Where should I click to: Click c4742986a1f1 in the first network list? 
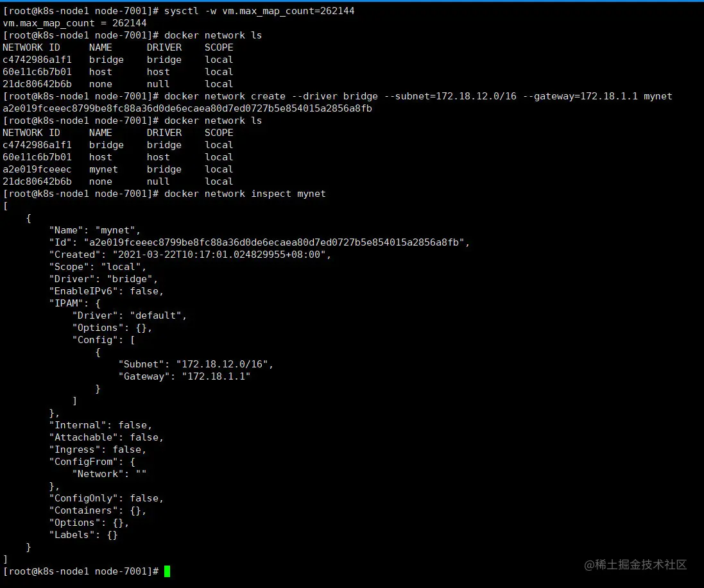tap(37, 59)
